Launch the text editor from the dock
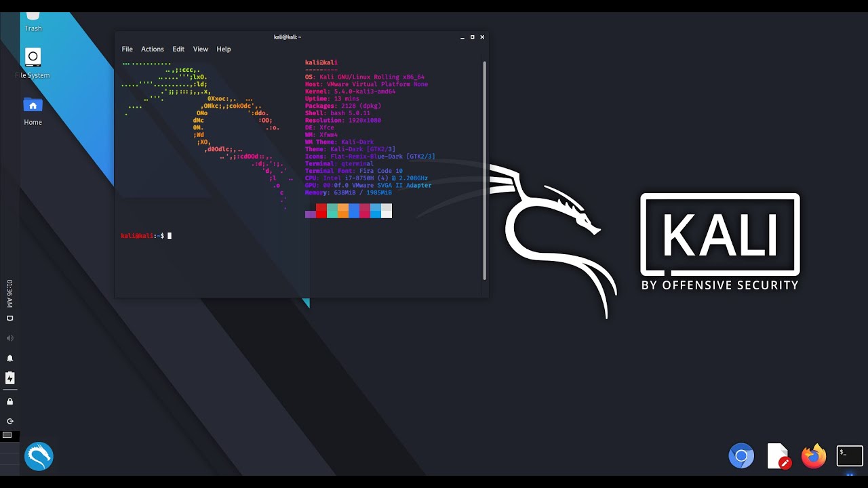The width and height of the screenshot is (868, 488). point(778,456)
